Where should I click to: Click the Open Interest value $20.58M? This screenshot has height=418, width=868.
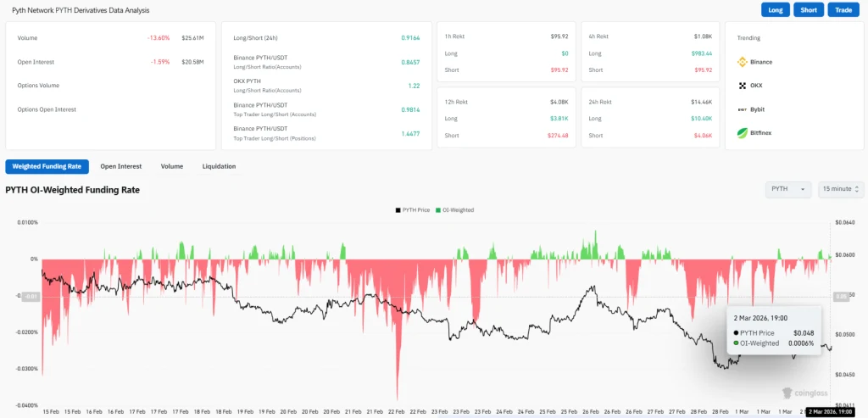[192, 62]
